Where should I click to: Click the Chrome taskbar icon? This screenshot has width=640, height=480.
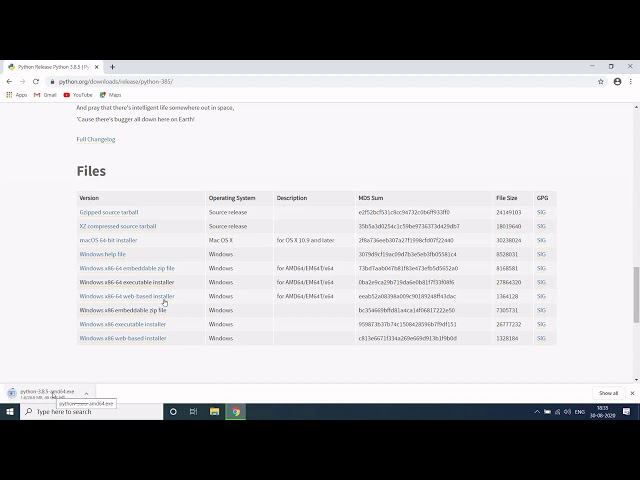(x=236, y=411)
